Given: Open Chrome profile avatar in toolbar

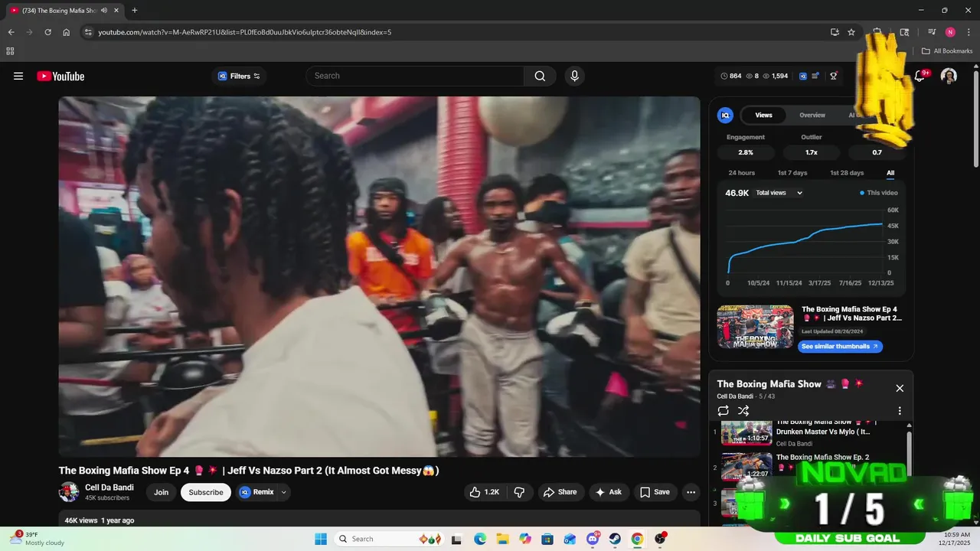Looking at the screenshot, I should point(950,32).
